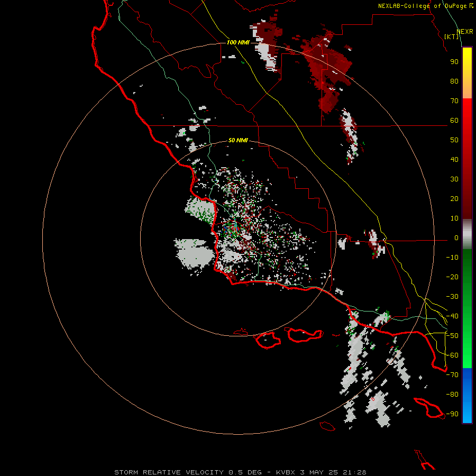This screenshot has height=476, width=476.
Task: Click the -60 value on velocity scale
Action: click(452, 355)
